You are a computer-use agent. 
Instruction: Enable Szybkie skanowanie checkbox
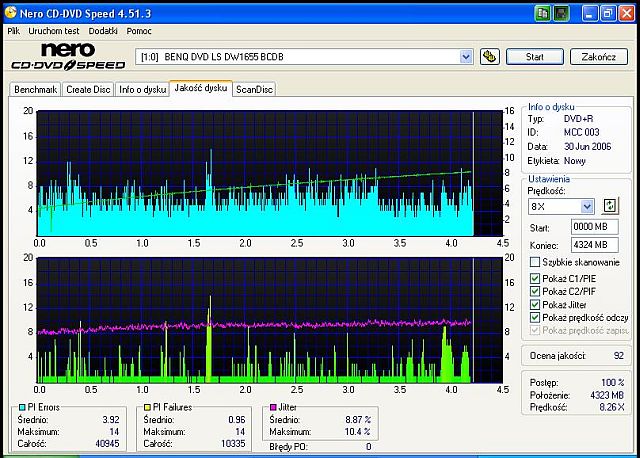click(535, 262)
